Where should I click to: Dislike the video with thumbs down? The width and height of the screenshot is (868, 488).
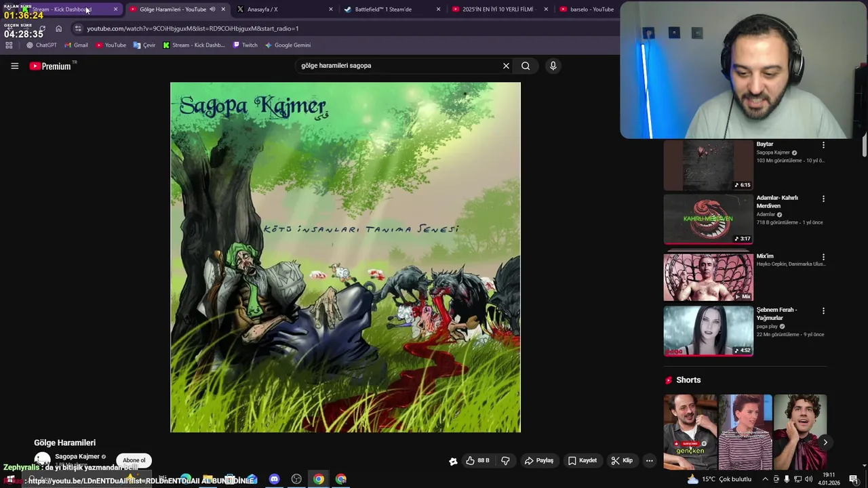505,461
